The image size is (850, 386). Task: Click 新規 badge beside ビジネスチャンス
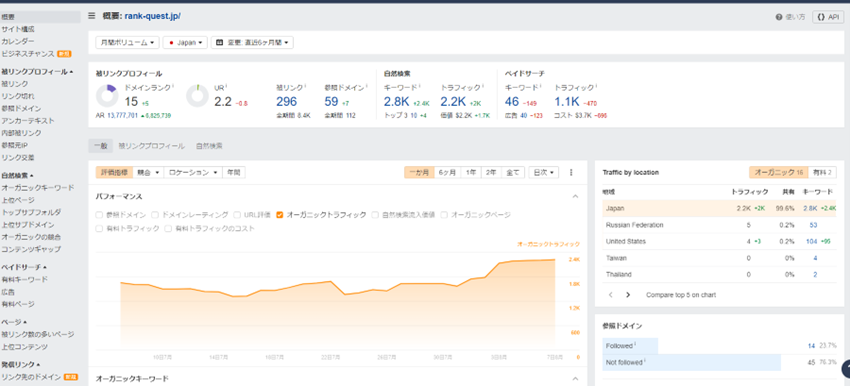coord(65,54)
